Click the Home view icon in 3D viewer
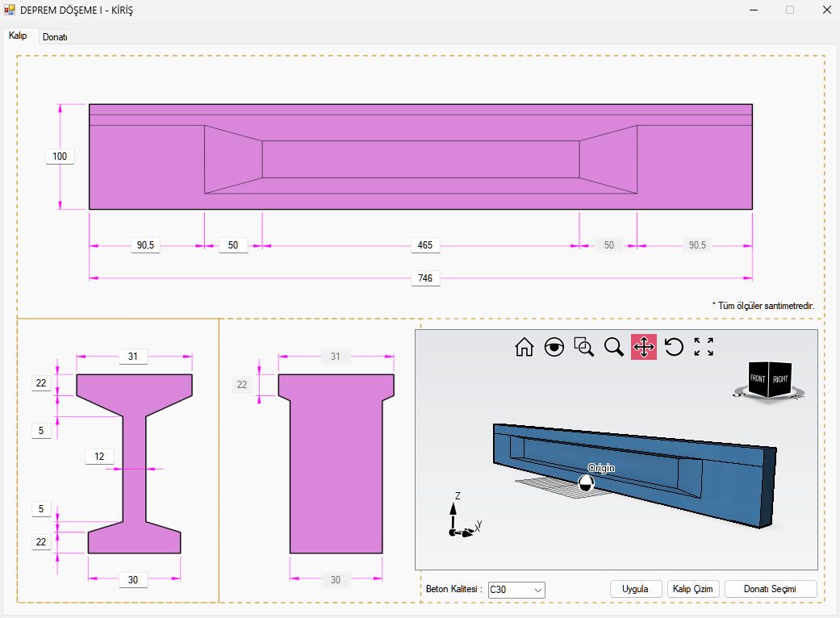This screenshot has height=618, width=840. pos(524,347)
